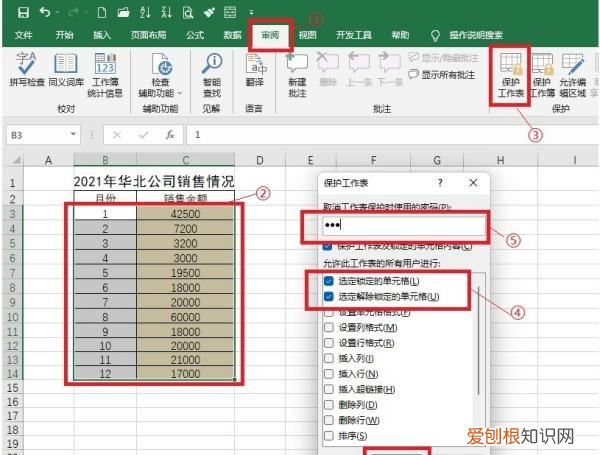The width and height of the screenshot is (600, 455).
Task: Click the permissions list scrollbar in dialog
Action: [x=478, y=341]
